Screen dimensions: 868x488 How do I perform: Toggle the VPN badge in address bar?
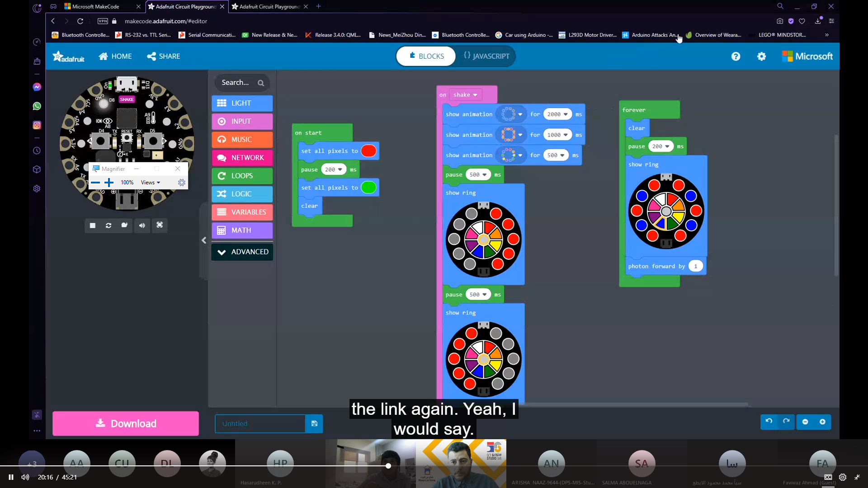pyautogui.click(x=103, y=21)
